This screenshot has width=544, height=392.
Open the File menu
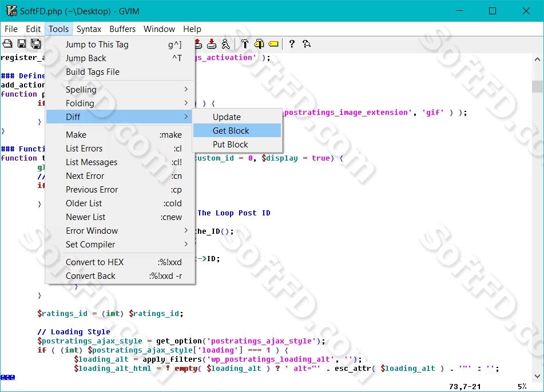click(x=11, y=29)
